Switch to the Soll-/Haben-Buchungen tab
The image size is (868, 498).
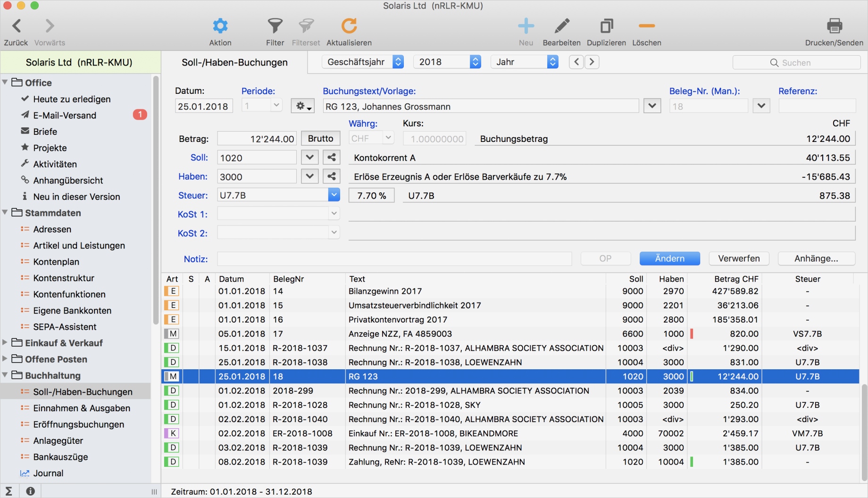point(234,62)
